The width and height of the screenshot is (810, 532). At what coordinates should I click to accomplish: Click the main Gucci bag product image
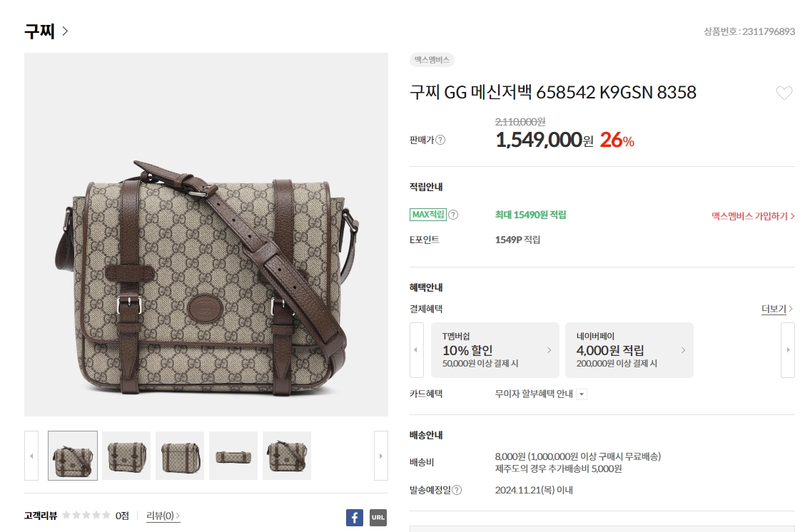pyautogui.click(x=206, y=235)
